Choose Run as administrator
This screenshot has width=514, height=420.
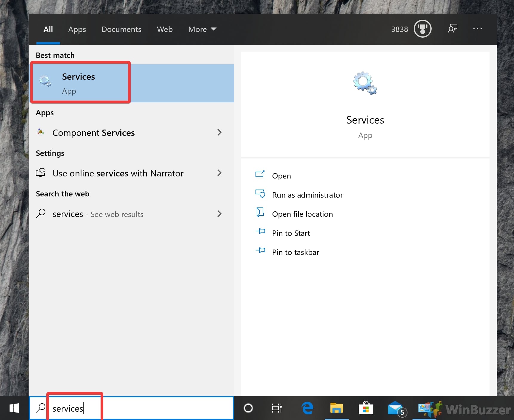307,195
